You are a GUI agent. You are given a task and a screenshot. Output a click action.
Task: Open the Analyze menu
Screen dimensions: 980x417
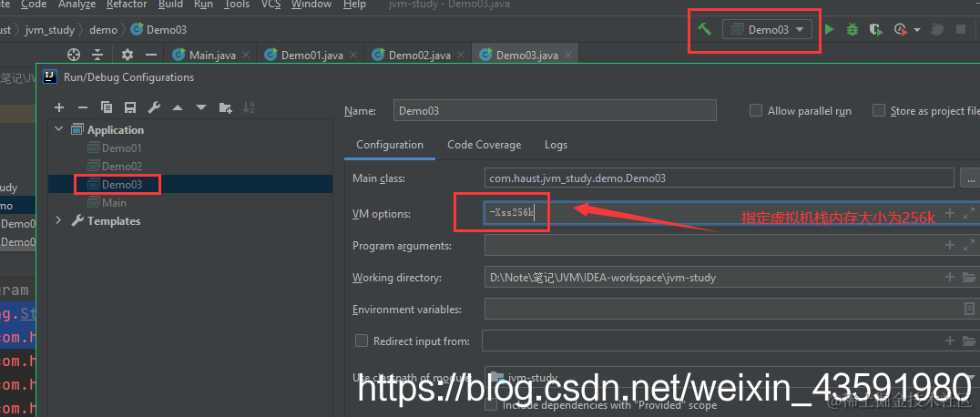pyautogui.click(x=77, y=5)
